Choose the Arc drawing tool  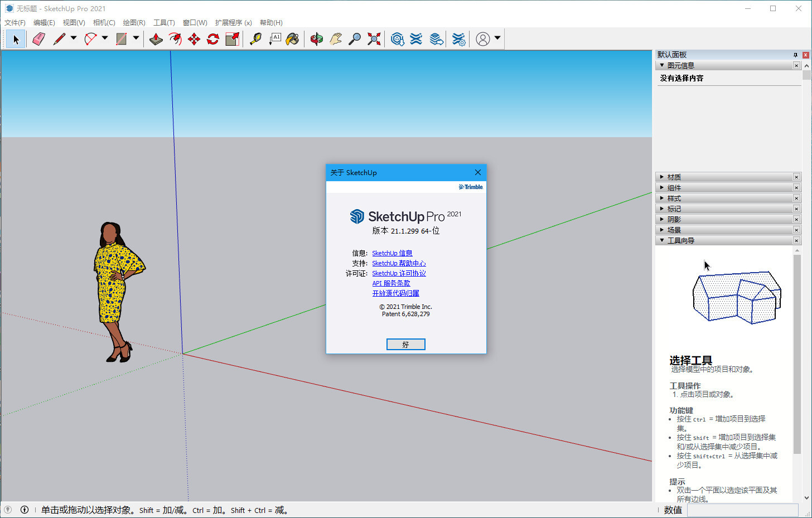click(90, 39)
